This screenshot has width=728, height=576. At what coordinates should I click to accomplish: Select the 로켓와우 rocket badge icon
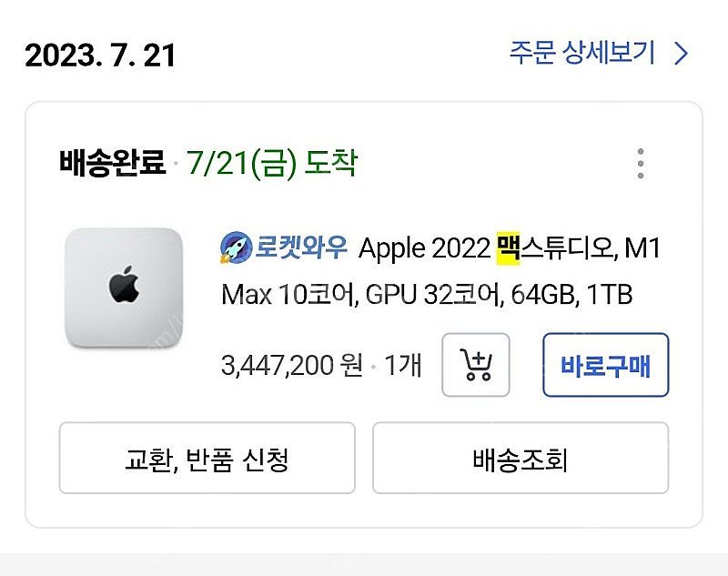pyautogui.click(x=231, y=248)
